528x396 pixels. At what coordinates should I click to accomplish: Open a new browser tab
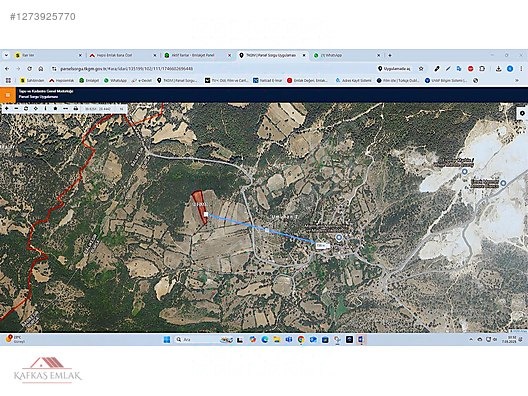tap(390, 55)
